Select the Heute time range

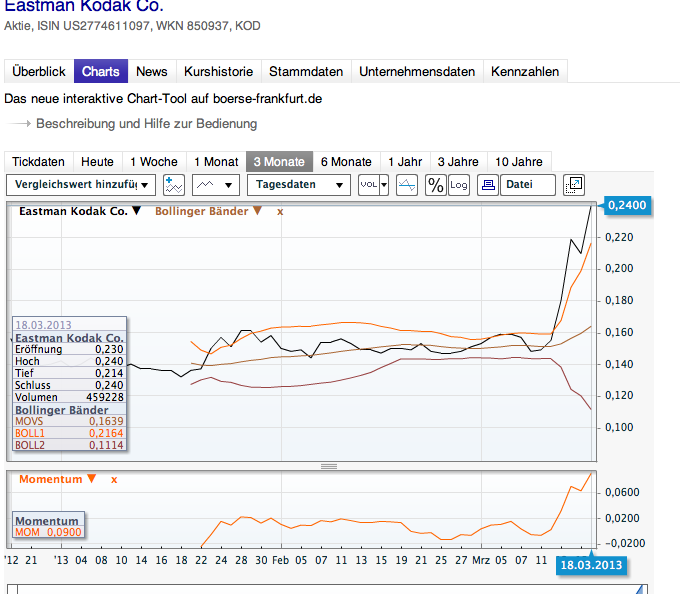pos(98,162)
